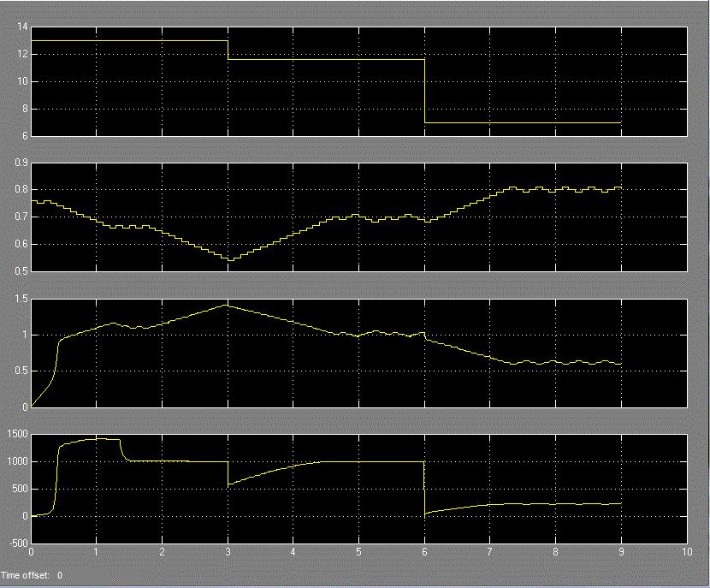Click the "1.5" y-axis tick label
The image size is (710, 588).
coord(21,298)
